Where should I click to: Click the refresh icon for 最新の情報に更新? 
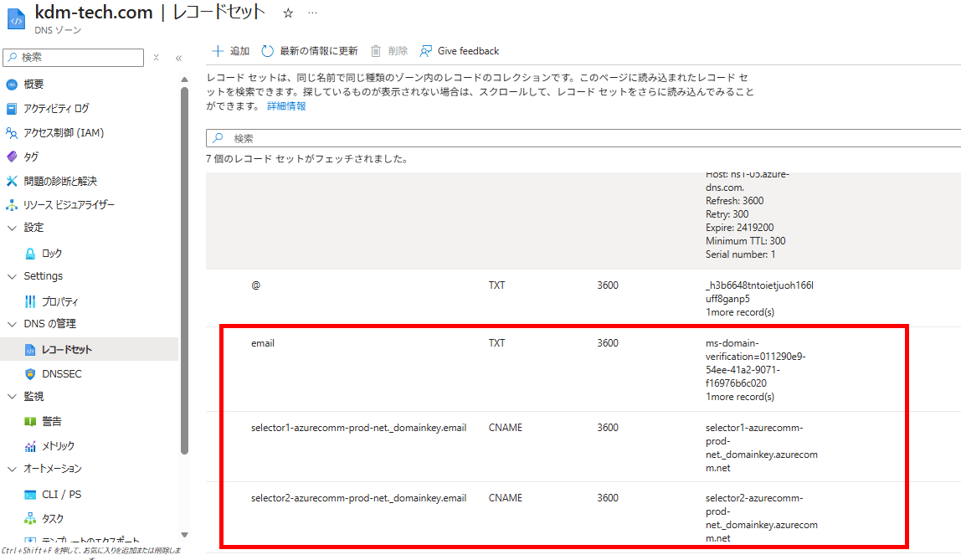(267, 51)
